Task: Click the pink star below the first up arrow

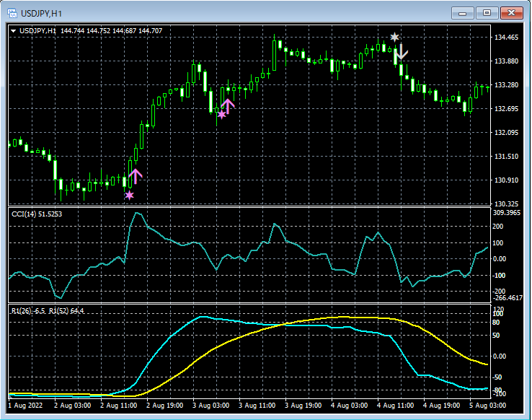Action: 129,195
